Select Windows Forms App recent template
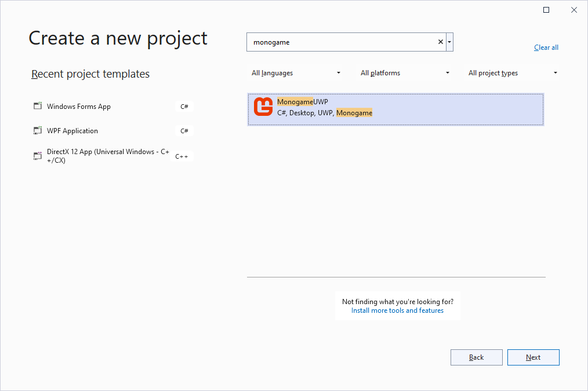588x391 pixels. point(79,107)
